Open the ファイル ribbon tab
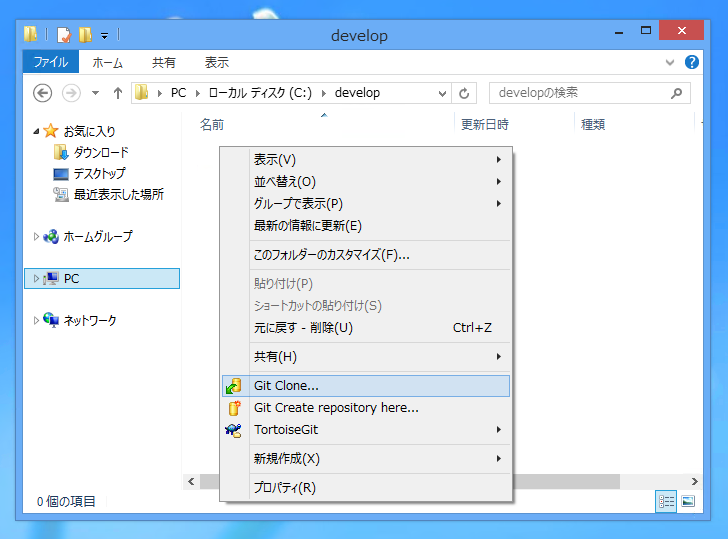This screenshot has width=728, height=539. point(51,62)
